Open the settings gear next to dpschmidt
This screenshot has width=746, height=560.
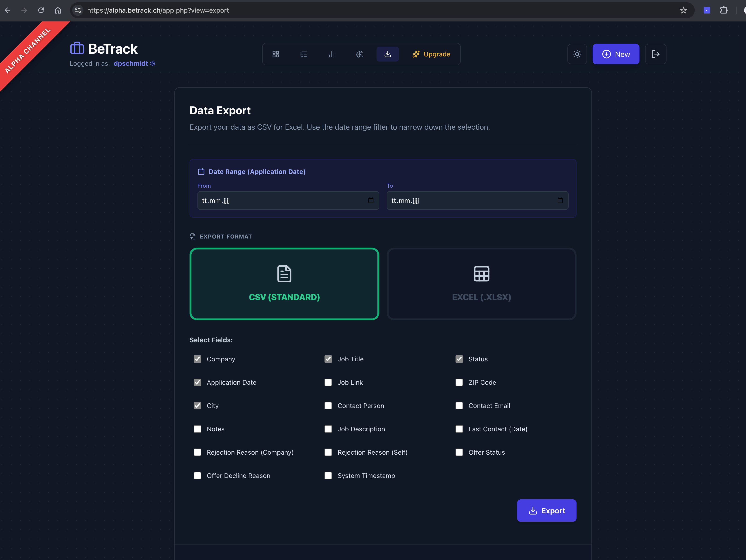pyautogui.click(x=152, y=63)
